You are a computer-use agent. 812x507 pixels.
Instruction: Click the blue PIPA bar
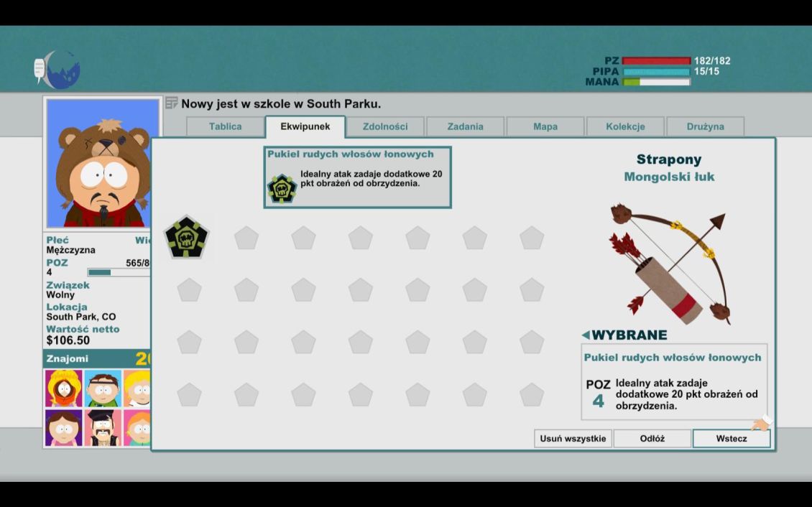[x=656, y=71]
